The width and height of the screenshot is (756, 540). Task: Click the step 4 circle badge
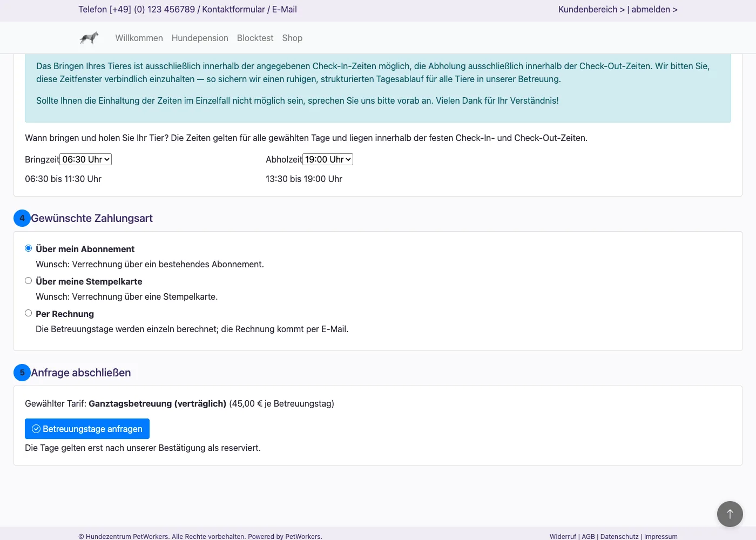[x=22, y=218]
